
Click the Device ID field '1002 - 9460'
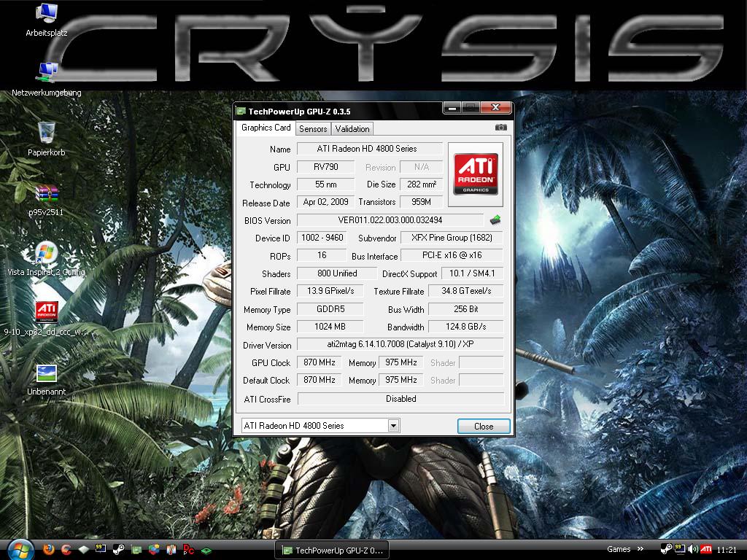pos(322,238)
